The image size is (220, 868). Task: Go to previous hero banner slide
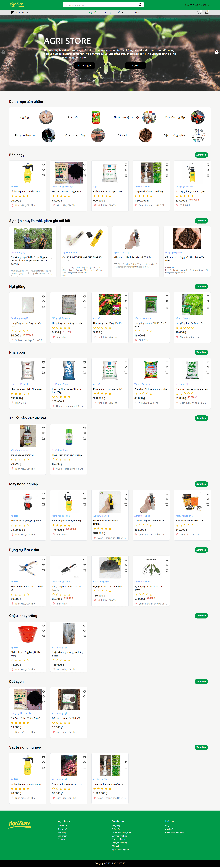pos(3,52)
